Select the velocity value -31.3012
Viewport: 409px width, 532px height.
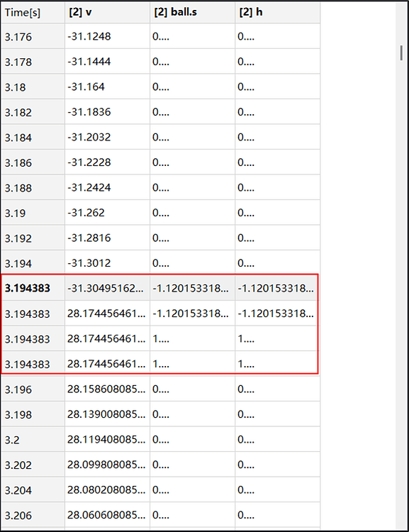tap(108, 263)
